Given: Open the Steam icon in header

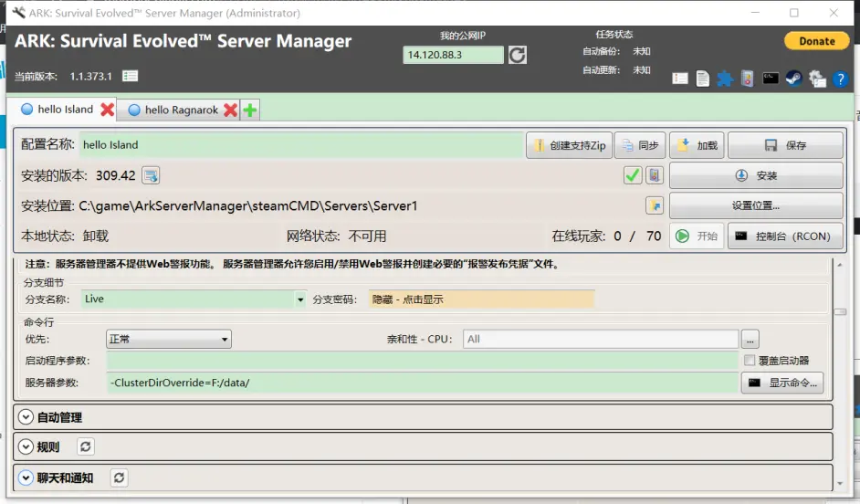Looking at the screenshot, I should pyautogui.click(x=793, y=79).
